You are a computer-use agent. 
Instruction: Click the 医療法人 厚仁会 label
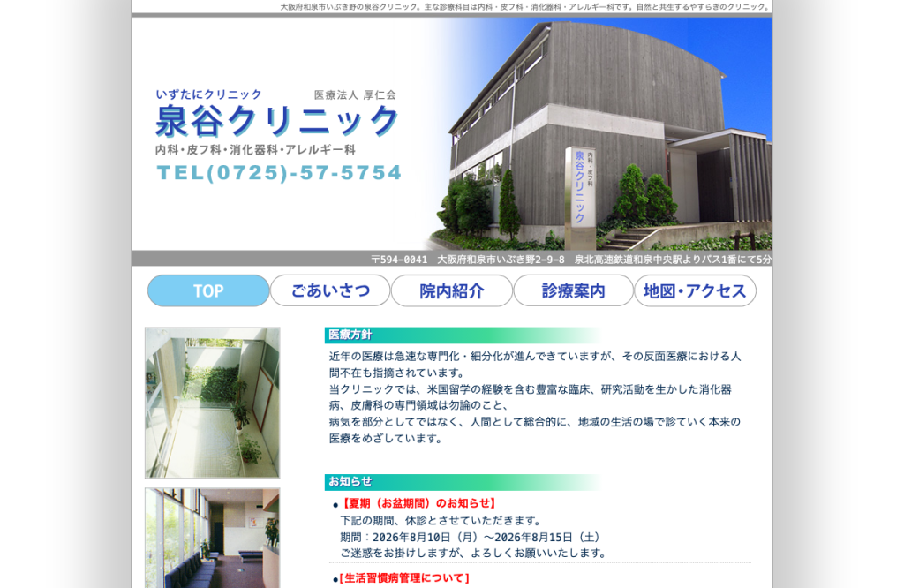point(355,94)
